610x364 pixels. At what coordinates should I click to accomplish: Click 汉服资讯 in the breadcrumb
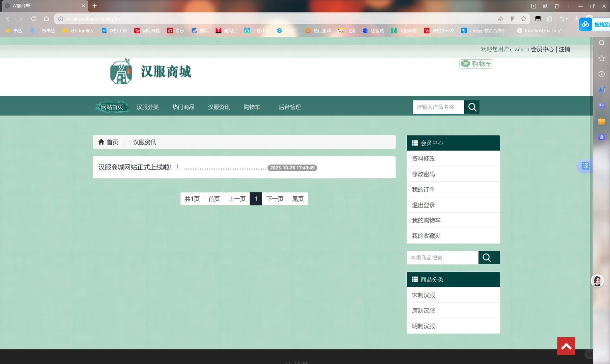click(145, 142)
